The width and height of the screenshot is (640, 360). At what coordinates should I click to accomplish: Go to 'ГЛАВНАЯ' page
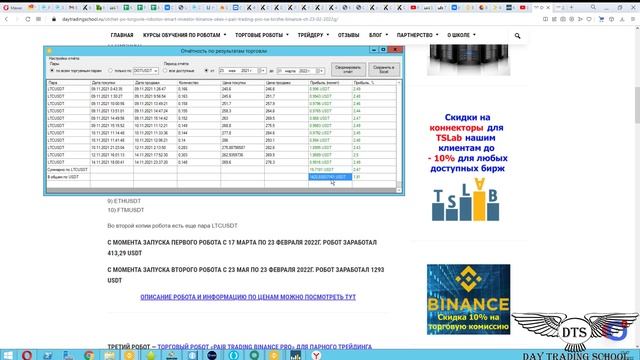pos(122,35)
